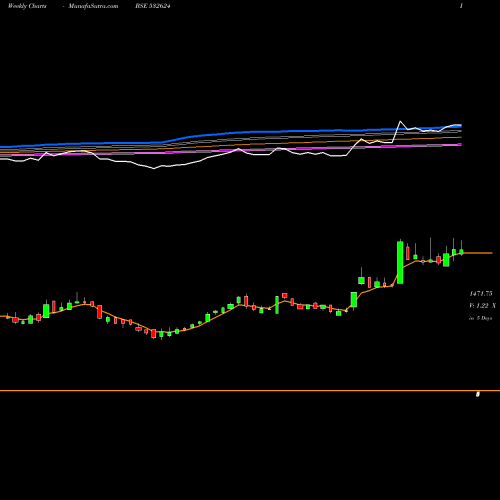500x500 pixels.
Task: Click the 1471.75 price value
Action: tap(481, 294)
